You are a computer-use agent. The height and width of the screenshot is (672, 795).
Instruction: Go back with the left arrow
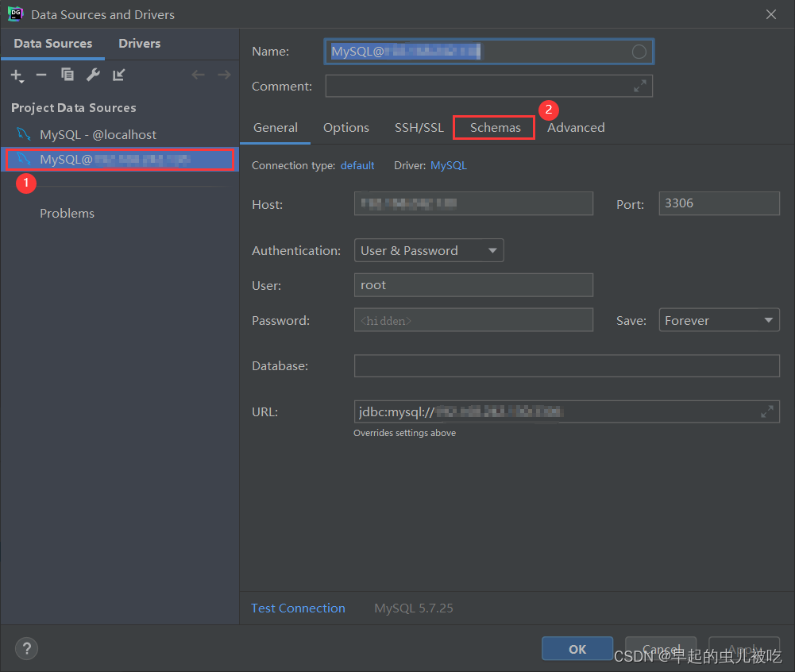click(199, 75)
